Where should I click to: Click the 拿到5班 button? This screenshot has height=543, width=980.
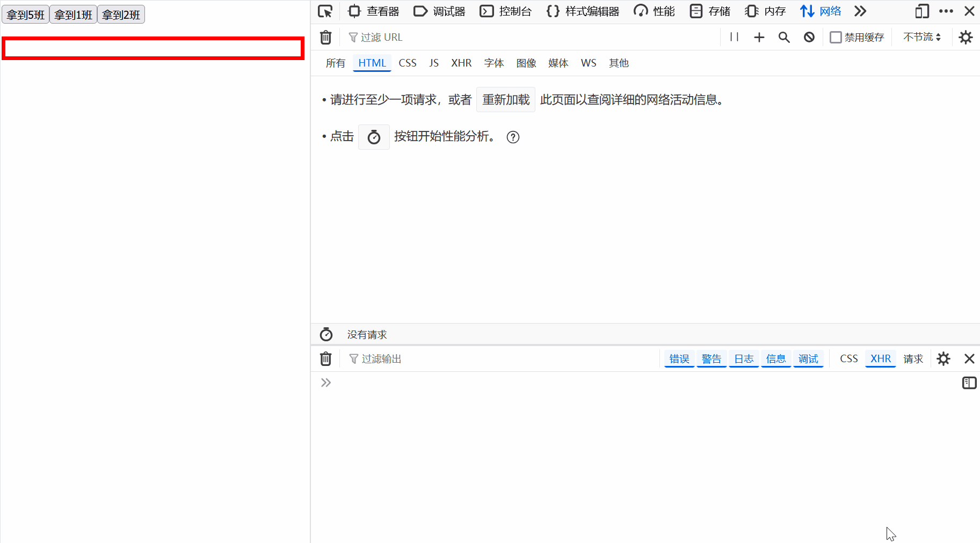pos(25,14)
